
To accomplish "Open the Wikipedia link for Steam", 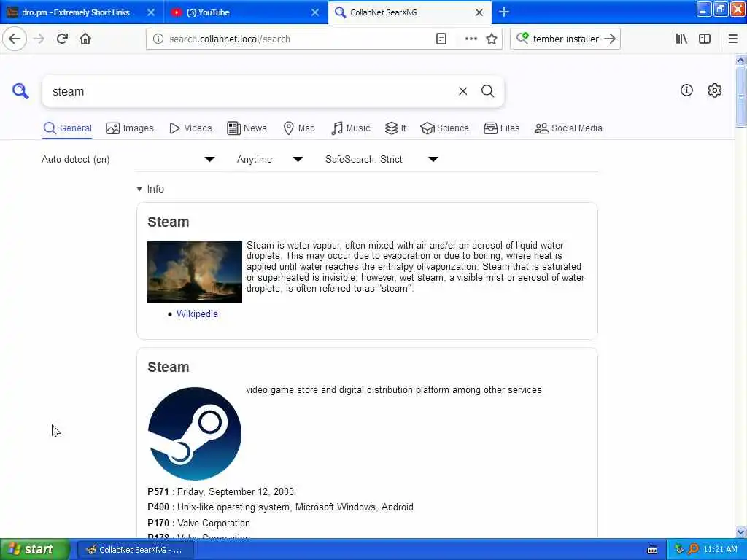I will click(x=197, y=314).
